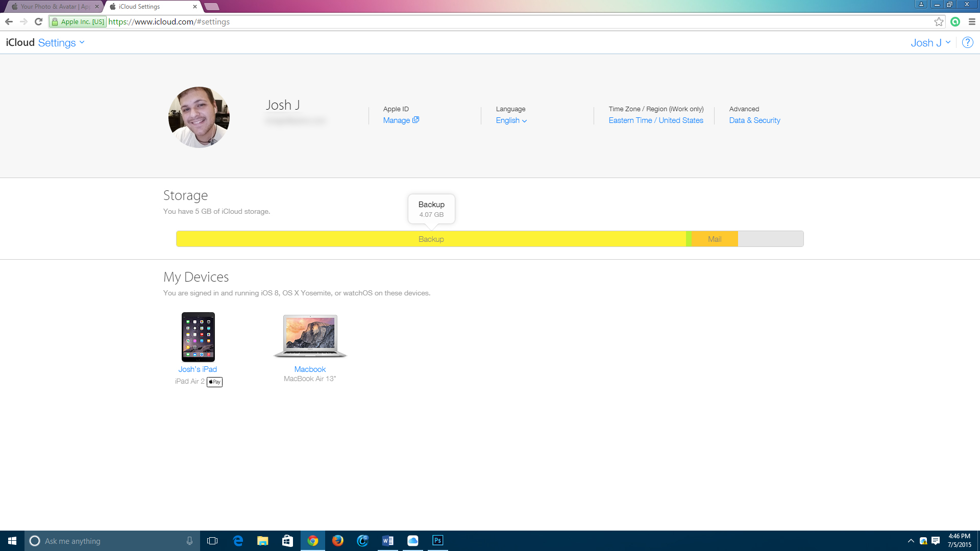Click the small green storage segment
The image size is (980, 551).
click(x=689, y=239)
